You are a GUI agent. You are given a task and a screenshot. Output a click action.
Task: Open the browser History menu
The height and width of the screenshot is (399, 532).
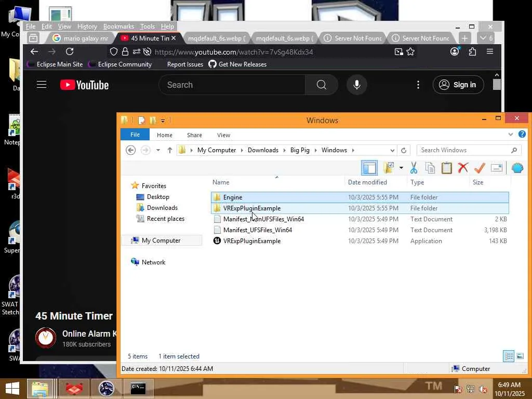coord(87,26)
